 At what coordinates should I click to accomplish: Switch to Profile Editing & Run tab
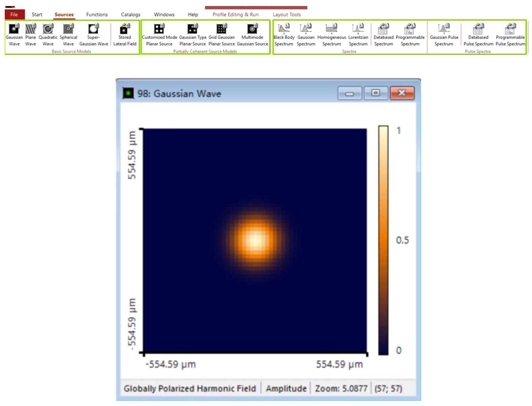[235, 14]
